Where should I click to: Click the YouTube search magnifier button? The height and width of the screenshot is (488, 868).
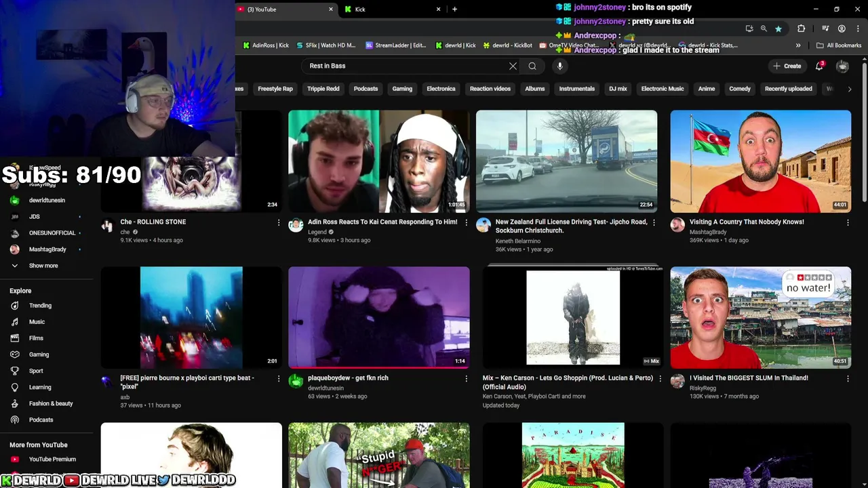point(532,66)
